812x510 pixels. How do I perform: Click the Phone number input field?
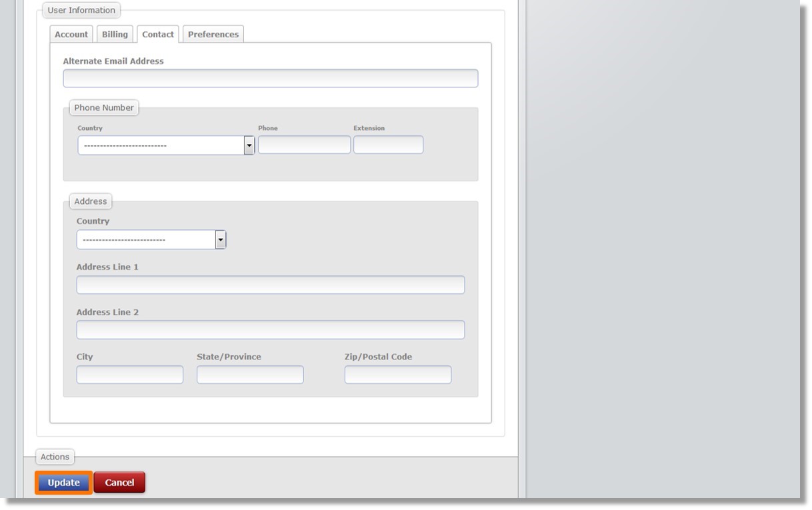click(304, 145)
